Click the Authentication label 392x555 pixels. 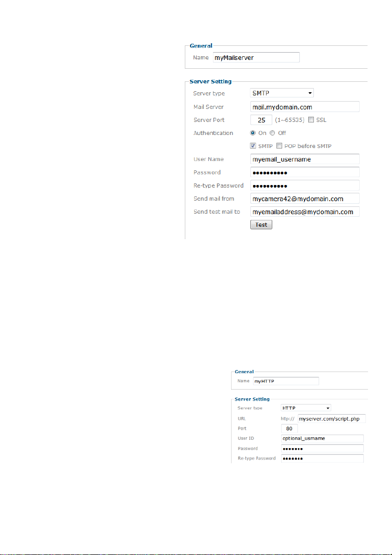(x=213, y=133)
